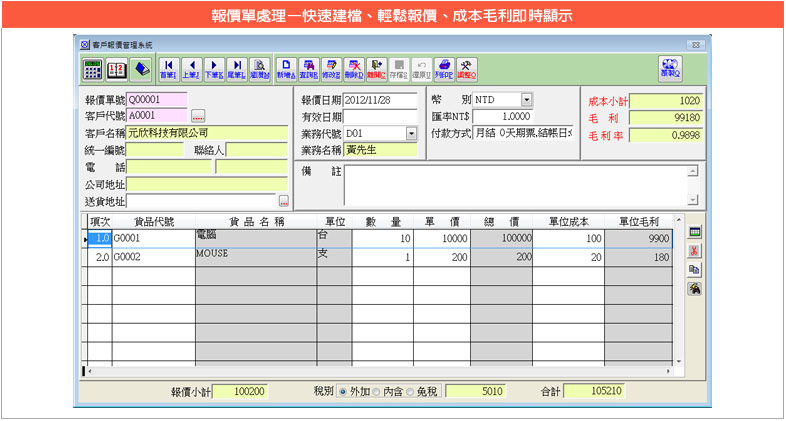Click the scissors icon beside the grid
Screen dimensions: 786x421
[694, 250]
